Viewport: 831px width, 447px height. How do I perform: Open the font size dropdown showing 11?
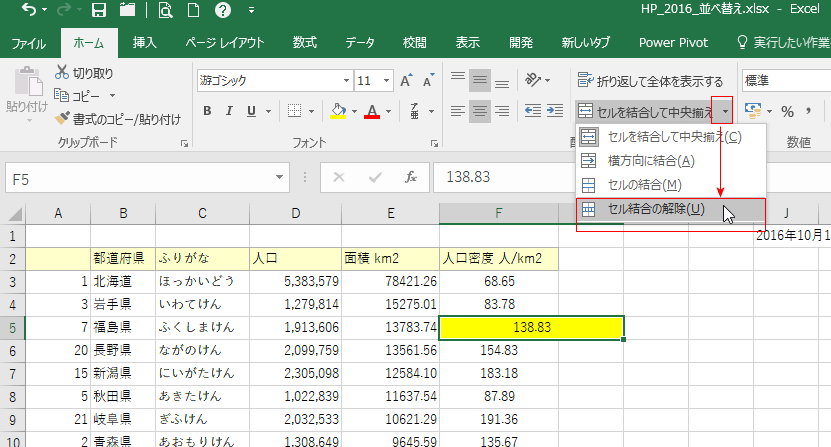tap(387, 81)
